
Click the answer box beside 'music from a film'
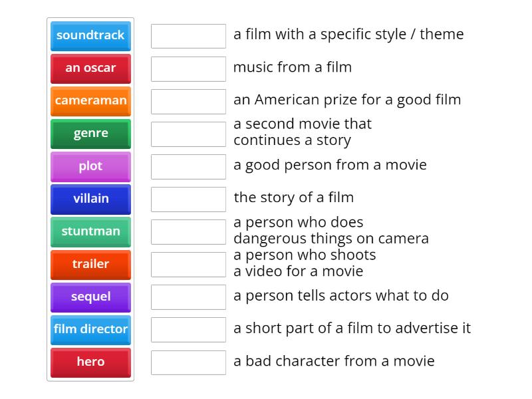pos(188,67)
